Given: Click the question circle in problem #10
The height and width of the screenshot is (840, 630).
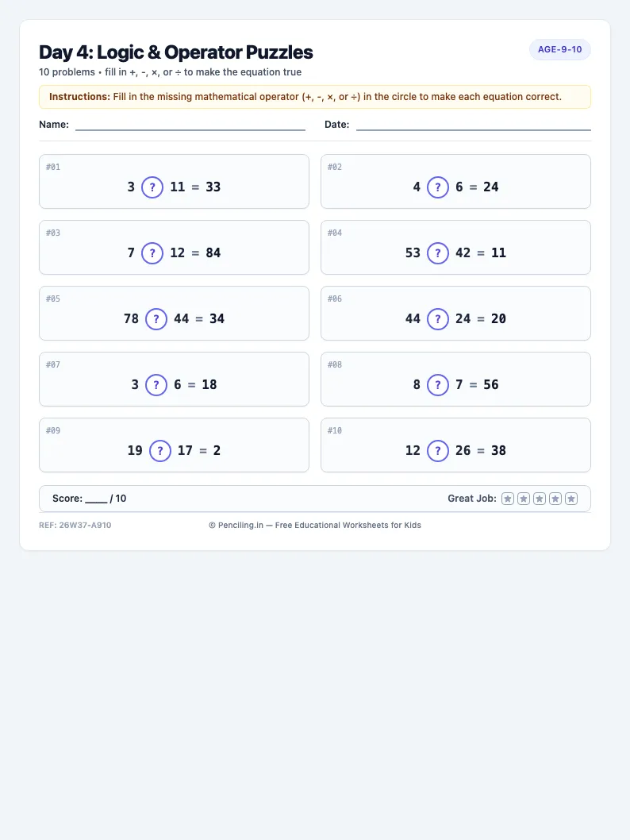Looking at the screenshot, I should point(438,450).
